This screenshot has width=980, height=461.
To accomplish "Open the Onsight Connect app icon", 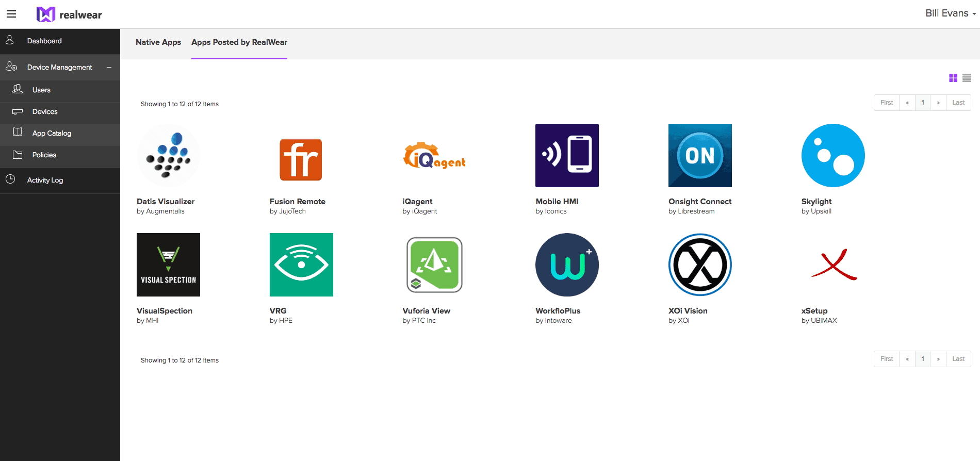I will [x=700, y=155].
